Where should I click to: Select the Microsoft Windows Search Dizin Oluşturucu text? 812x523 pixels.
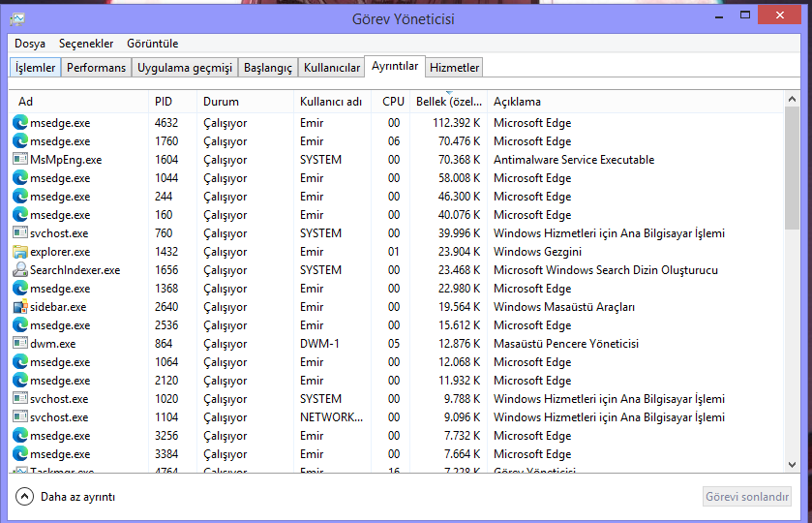tap(606, 270)
